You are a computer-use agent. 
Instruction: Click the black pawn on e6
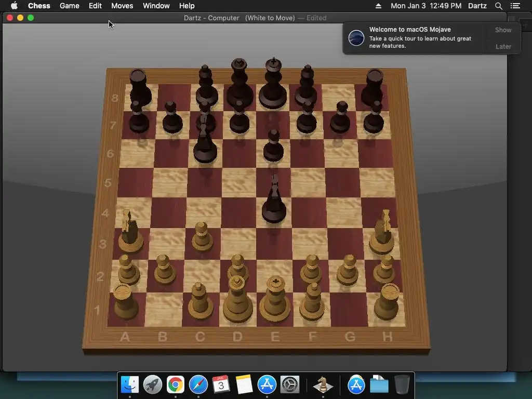tap(273, 147)
